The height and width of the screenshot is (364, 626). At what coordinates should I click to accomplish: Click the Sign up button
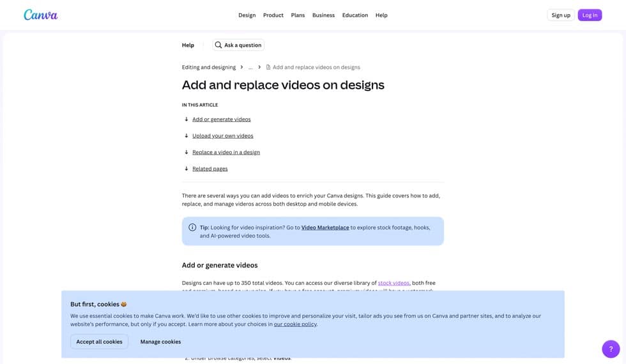pyautogui.click(x=561, y=15)
